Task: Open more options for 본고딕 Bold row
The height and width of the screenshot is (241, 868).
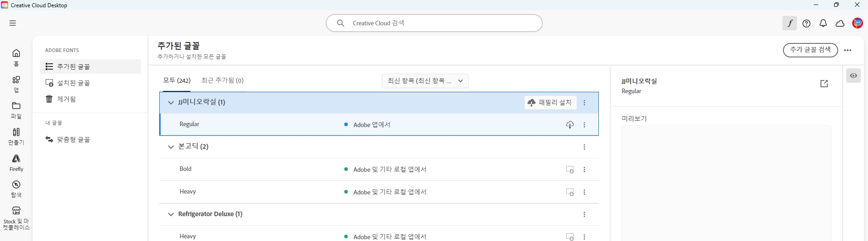Action: pyautogui.click(x=584, y=170)
